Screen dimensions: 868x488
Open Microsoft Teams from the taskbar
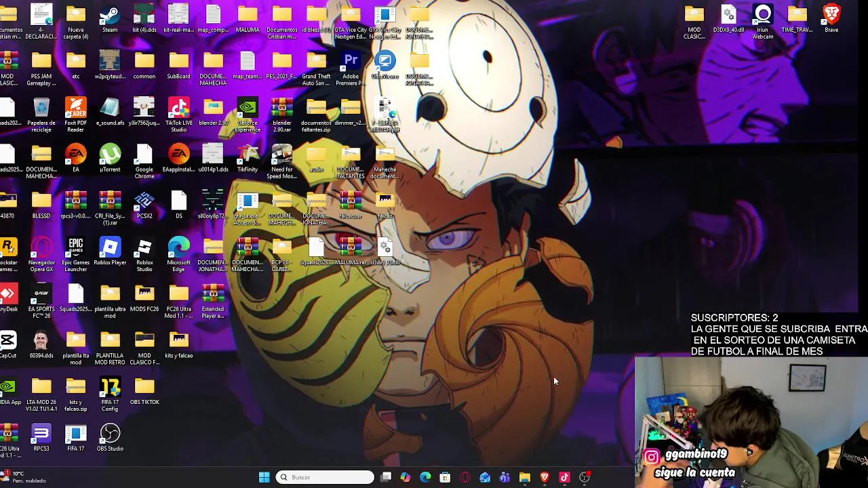[505, 477]
